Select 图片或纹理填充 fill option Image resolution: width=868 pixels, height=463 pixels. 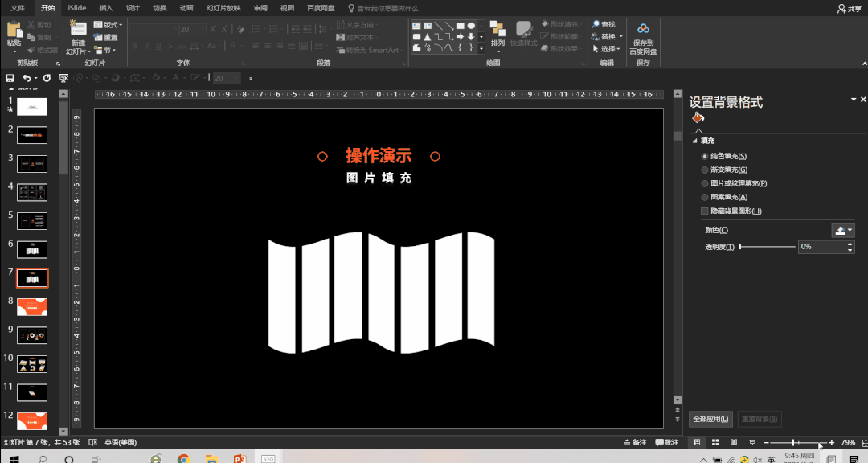(x=705, y=183)
